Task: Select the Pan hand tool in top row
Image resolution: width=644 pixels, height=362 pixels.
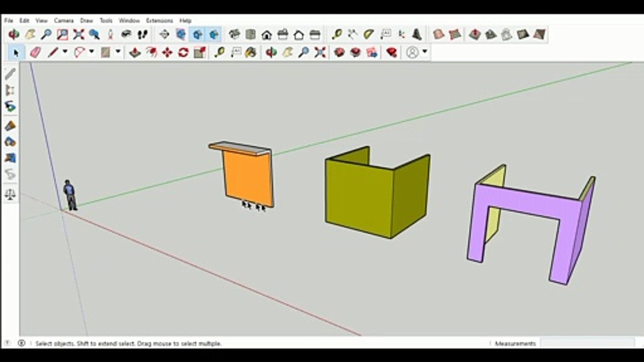Action: (30, 34)
